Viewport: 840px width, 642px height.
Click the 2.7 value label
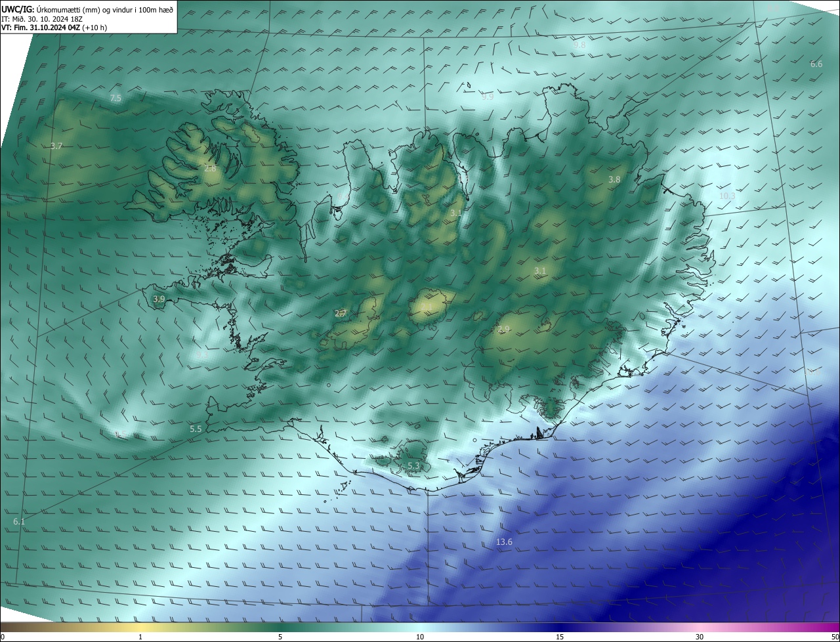341,314
